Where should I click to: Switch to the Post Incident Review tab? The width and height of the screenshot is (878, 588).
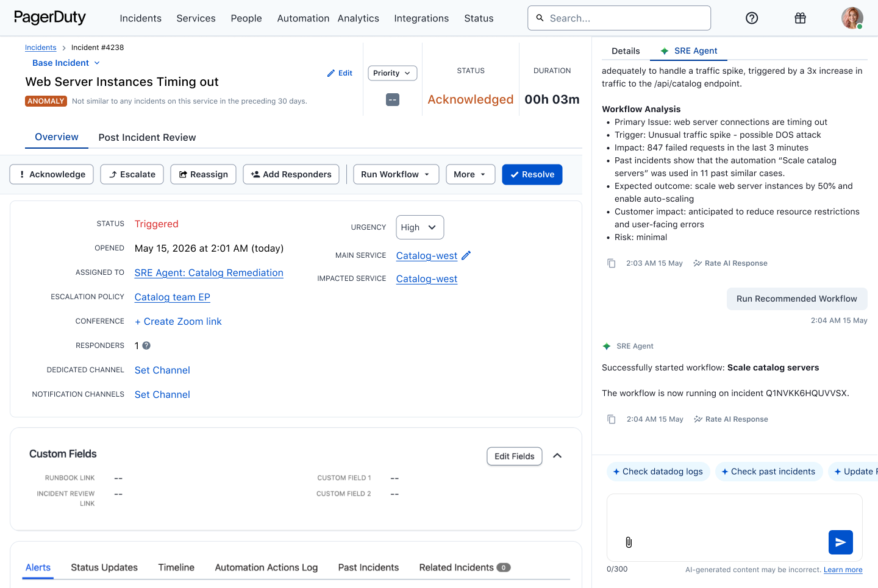[147, 137]
